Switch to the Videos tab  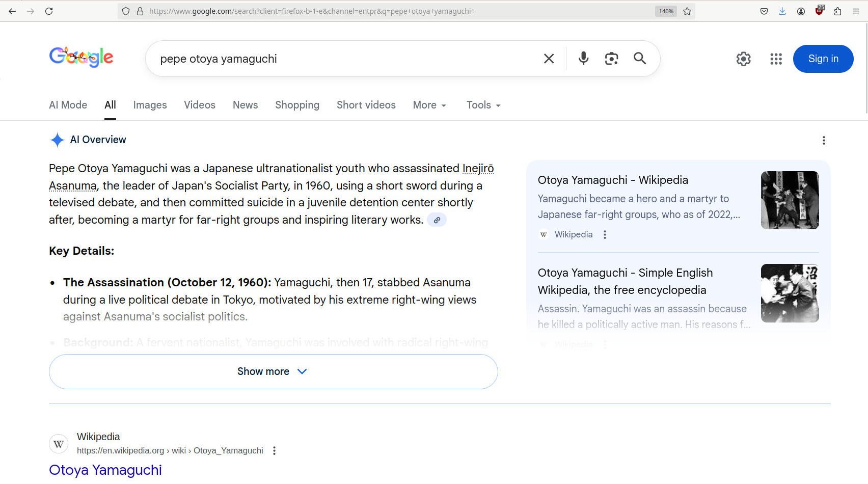(x=200, y=105)
